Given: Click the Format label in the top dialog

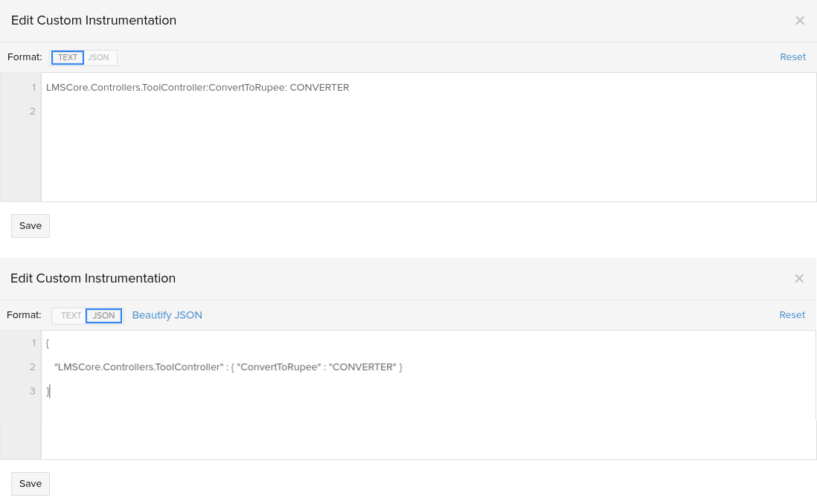Looking at the screenshot, I should coord(24,56).
